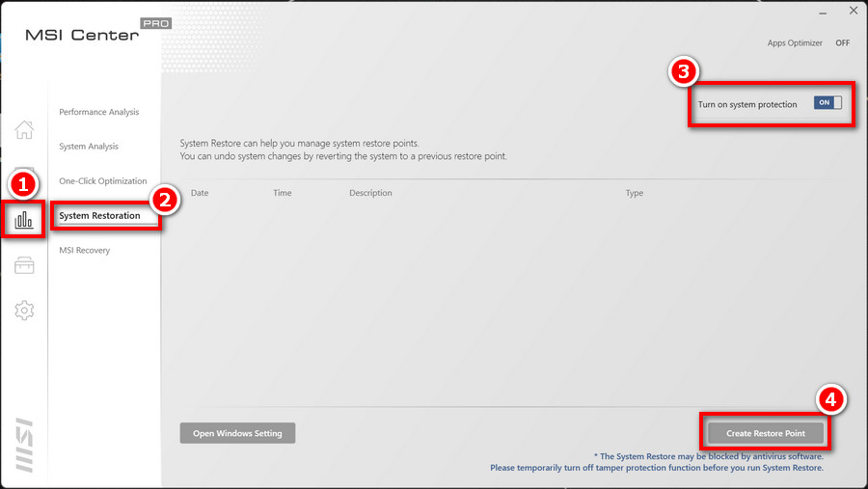Click the Apps Optimizer label

795,42
